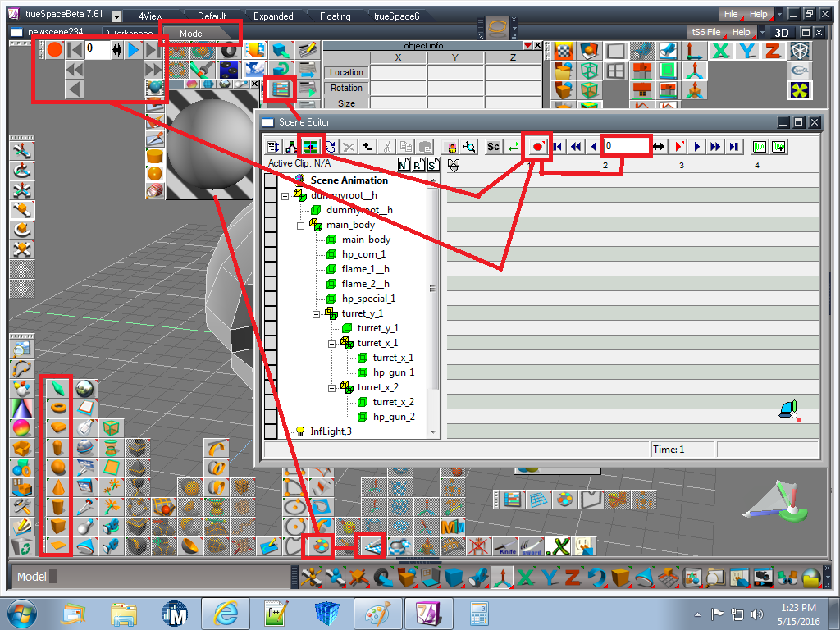Select flame_1__h in the scene tree
The width and height of the screenshot is (840, 630).
point(365,269)
